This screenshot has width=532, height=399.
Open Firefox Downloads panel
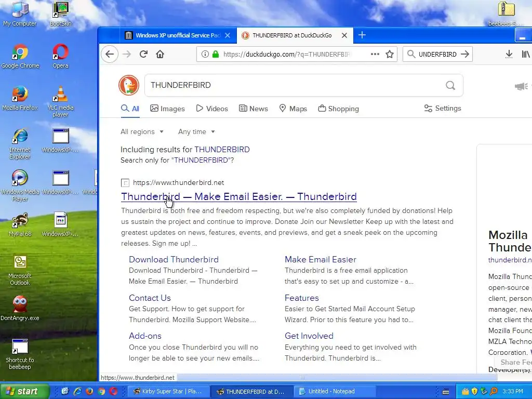[x=509, y=54]
